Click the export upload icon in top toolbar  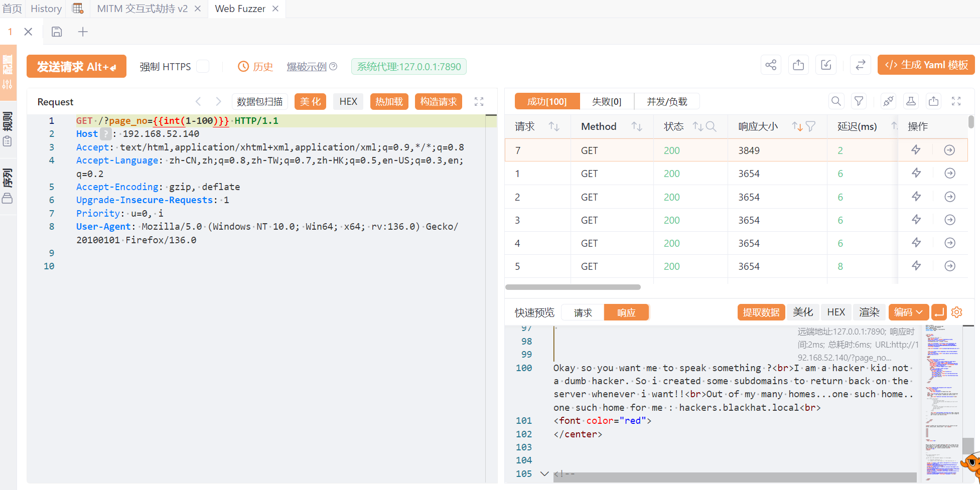pyautogui.click(x=798, y=65)
